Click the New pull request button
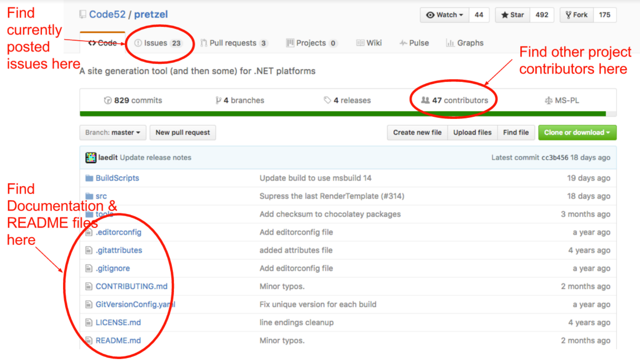Viewport: 640px width, 364px height. [x=182, y=133]
